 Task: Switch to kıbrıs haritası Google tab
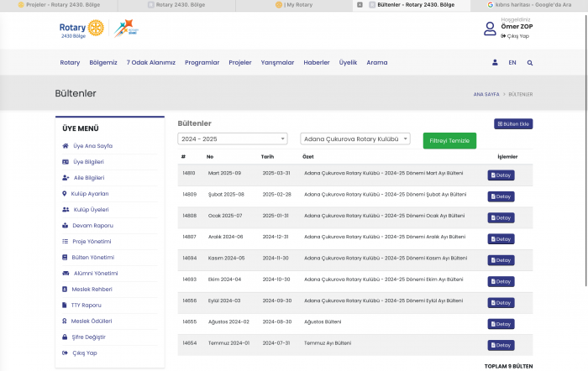pos(528,5)
